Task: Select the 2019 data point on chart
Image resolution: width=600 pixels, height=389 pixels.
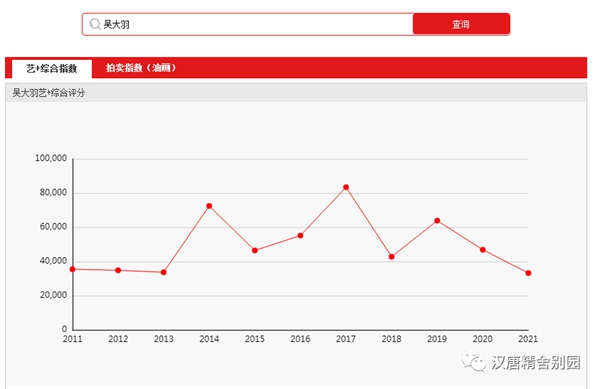Action: (437, 221)
